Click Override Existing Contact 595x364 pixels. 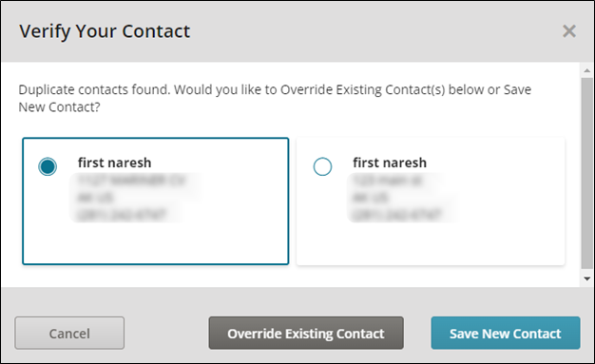(306, 334)
